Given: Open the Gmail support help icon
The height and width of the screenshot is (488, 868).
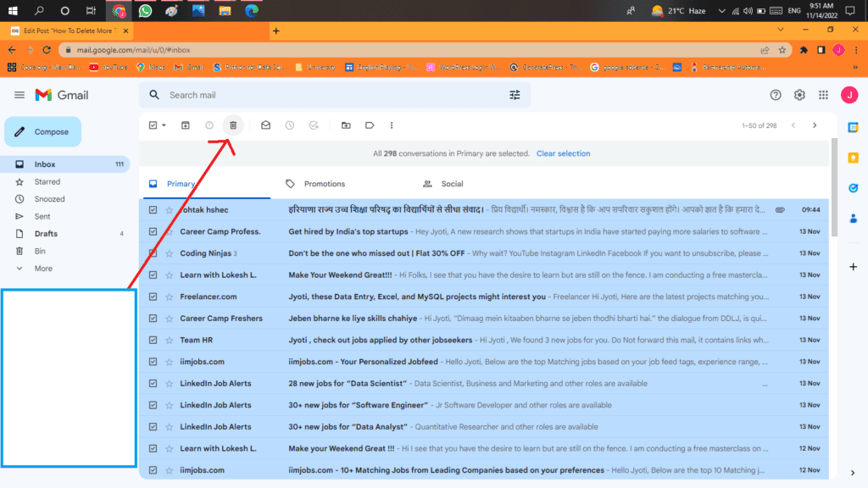Looking at the screenshot, I should 776,95.
